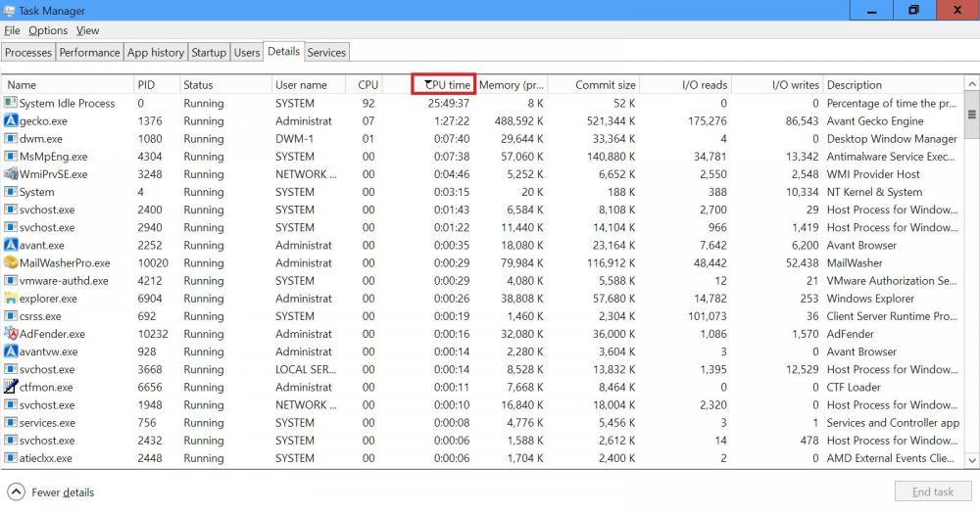This screenshot has width=980, height=514.
Task: Click the atieclxx.exe process icon
Action: point(11,458)
